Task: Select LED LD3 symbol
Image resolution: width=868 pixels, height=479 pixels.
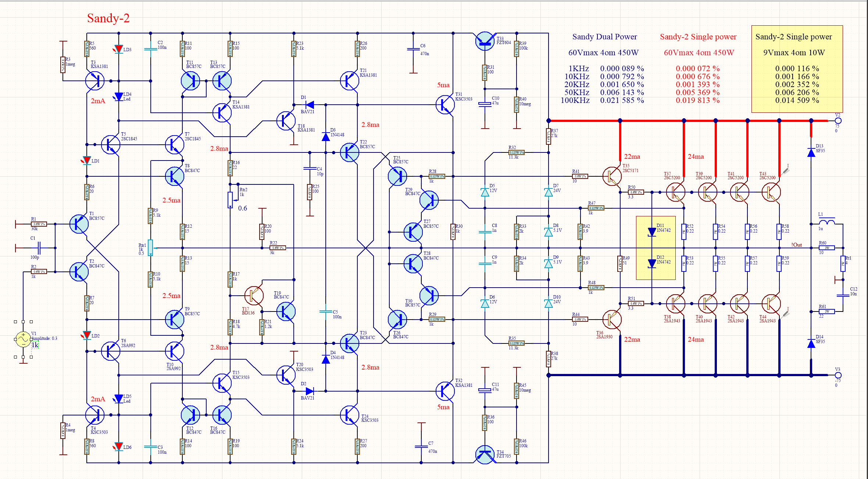Action: click(x=118, y=49)
